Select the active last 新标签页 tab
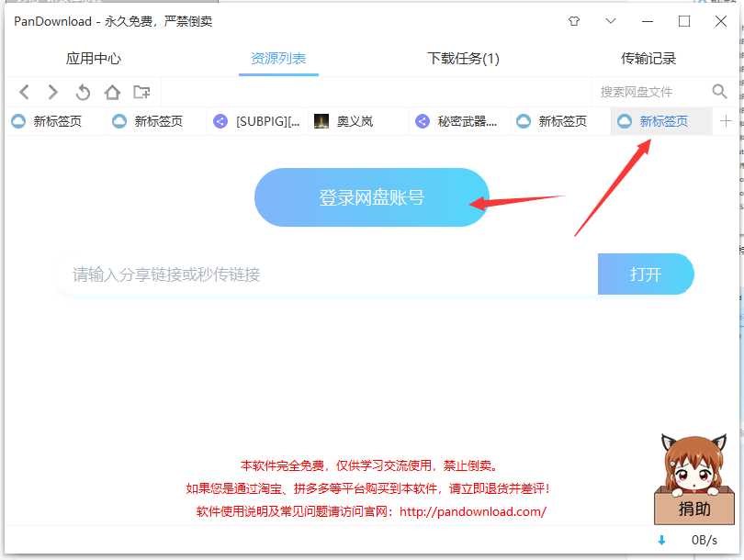Viewport: 744px width, 560px height. point(662,121)
